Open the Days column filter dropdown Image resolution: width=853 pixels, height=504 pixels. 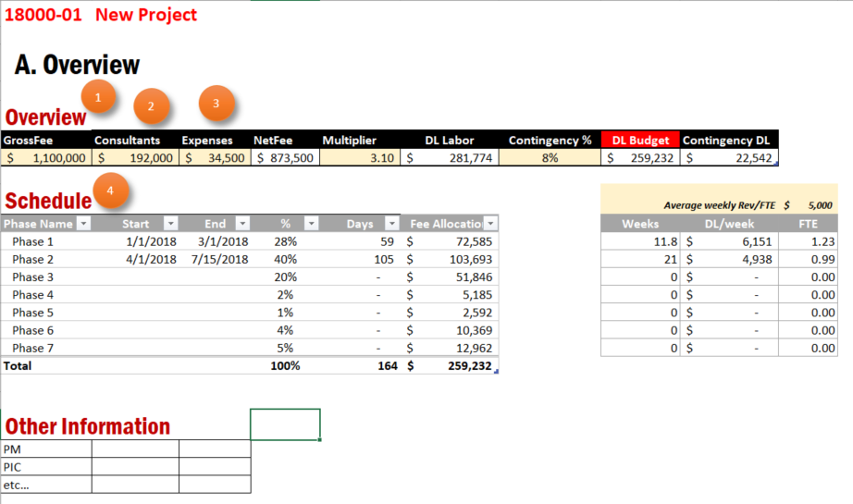(x=391, y=224)
